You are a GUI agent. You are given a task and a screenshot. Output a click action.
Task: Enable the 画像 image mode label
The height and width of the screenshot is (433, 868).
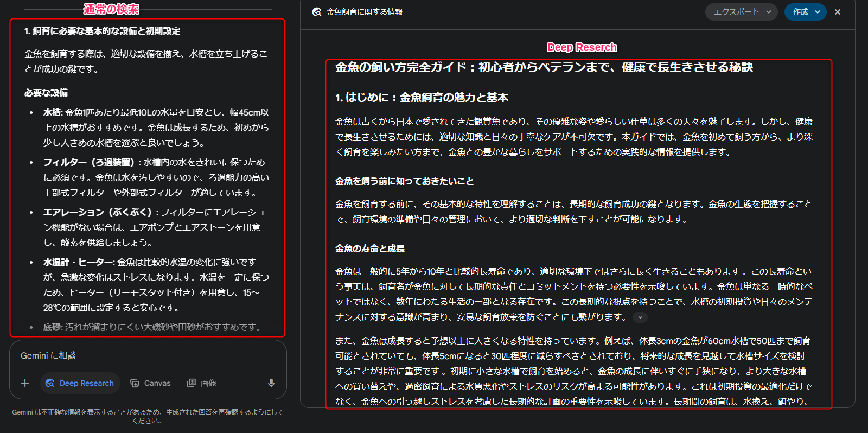click(x=208, y=383)
